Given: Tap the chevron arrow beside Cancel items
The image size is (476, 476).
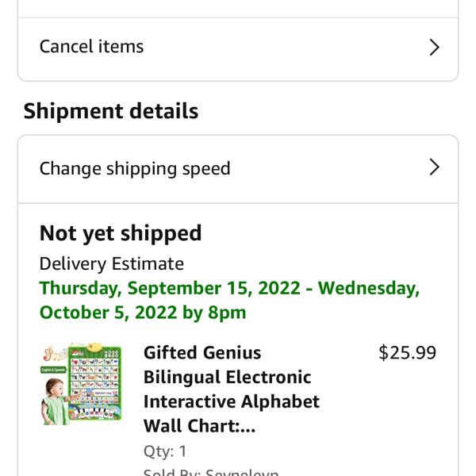Looking at the screenshot, I should point(435,48).
